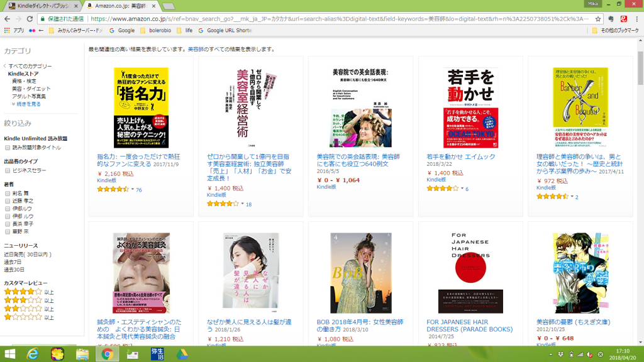Open the Google bookmark
Image resolution: width=644 pixels, height=362 pixels.
point(122,30)
